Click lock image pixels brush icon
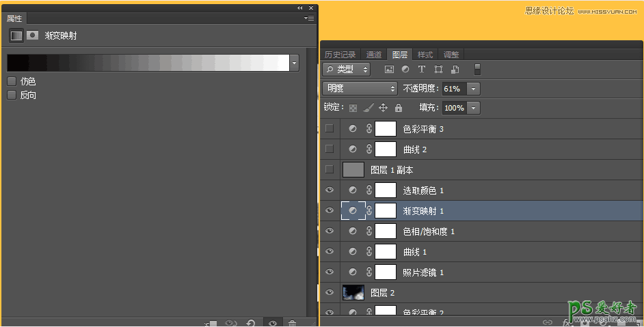 click(x=368, y=108)
